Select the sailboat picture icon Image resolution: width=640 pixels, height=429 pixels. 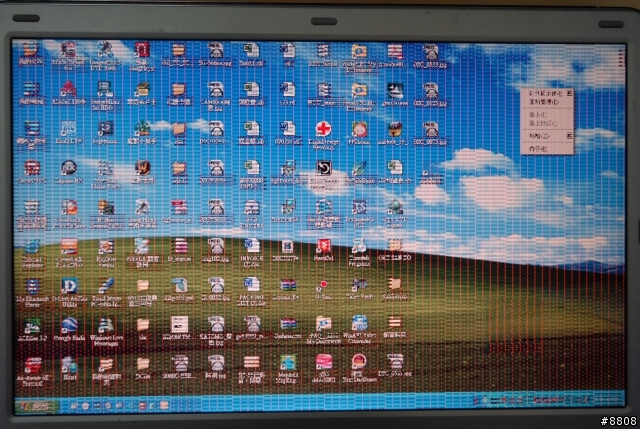(x=395, y=91)
